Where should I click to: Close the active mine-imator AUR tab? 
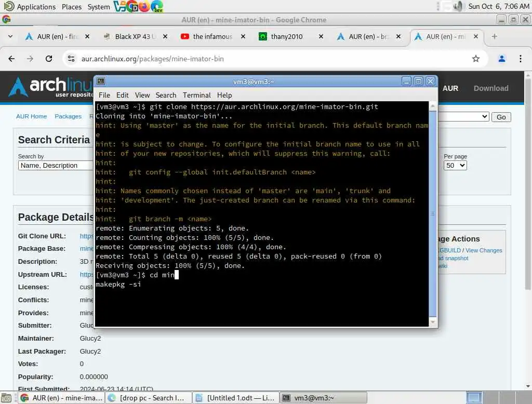[476, 36]
